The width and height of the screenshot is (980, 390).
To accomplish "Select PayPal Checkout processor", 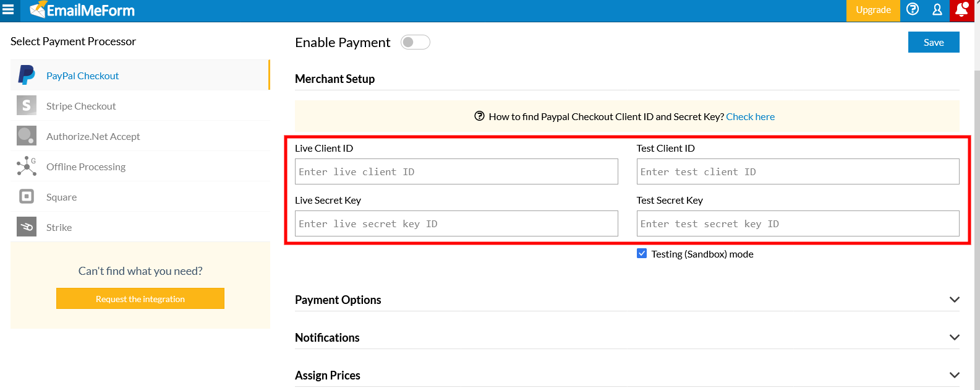I will (x=140, y=76).
